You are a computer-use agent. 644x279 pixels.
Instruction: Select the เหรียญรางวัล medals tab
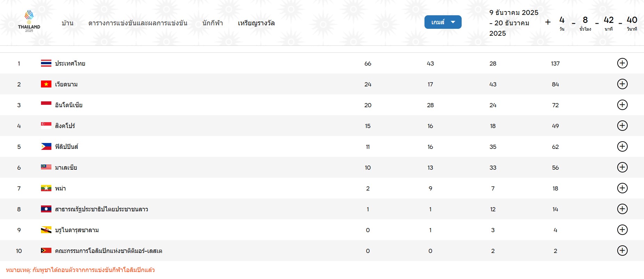[x=256, y=23]
